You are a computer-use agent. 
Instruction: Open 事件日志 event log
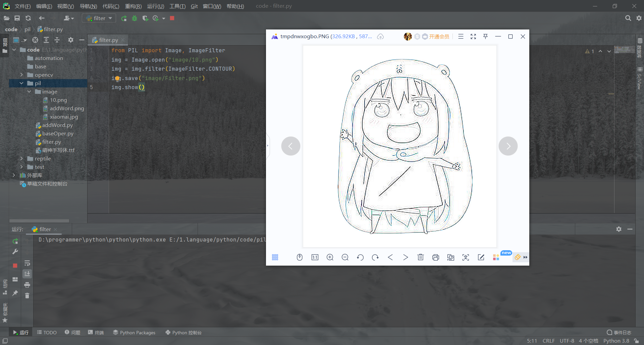(619, 332)
